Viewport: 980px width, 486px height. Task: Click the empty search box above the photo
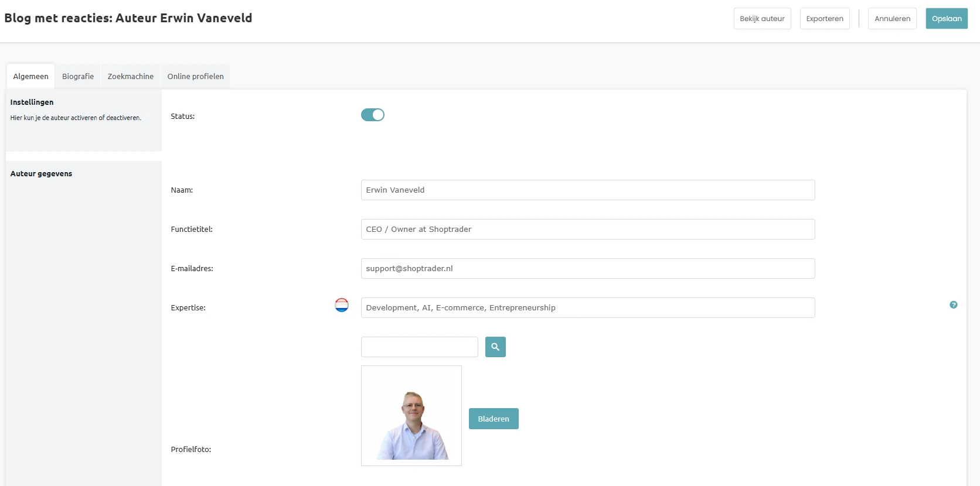pyautogui.click(x=419, y=347)
